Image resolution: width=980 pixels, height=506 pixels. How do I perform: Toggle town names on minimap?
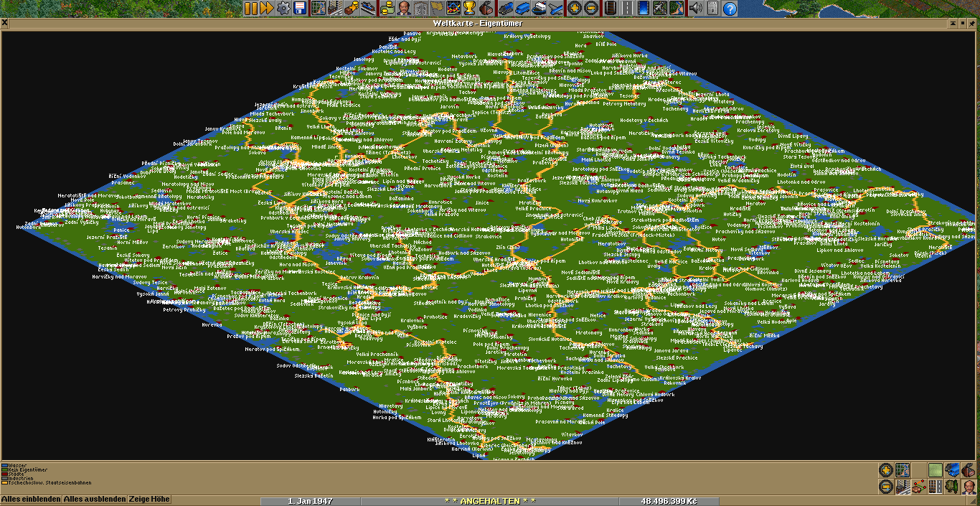point(903,487)
